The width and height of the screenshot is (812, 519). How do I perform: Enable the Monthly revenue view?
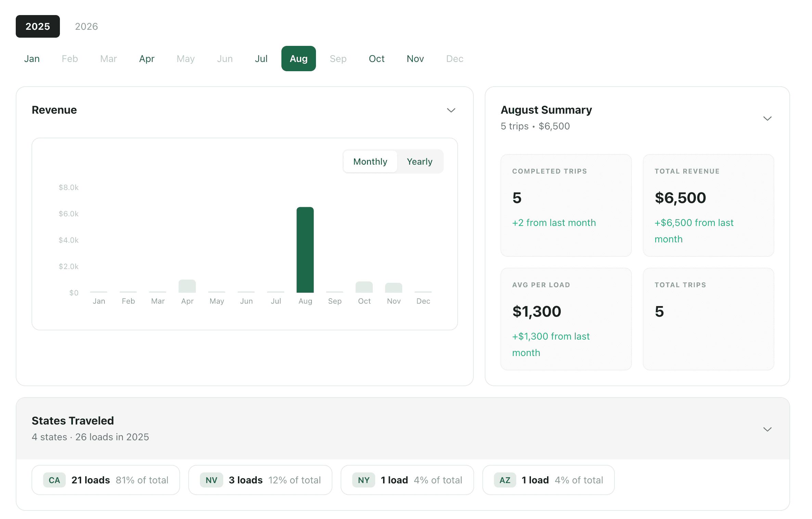click(370, 161)
